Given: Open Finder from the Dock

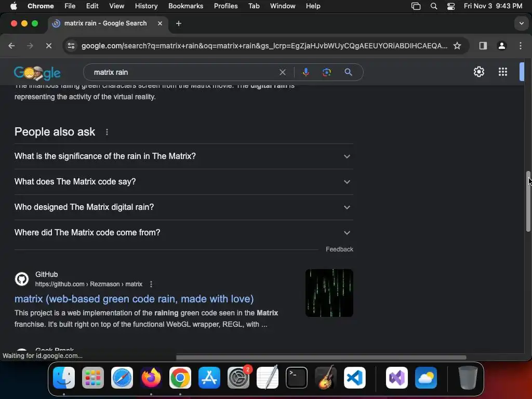Looking at the screenshot, I should [64, 378].
